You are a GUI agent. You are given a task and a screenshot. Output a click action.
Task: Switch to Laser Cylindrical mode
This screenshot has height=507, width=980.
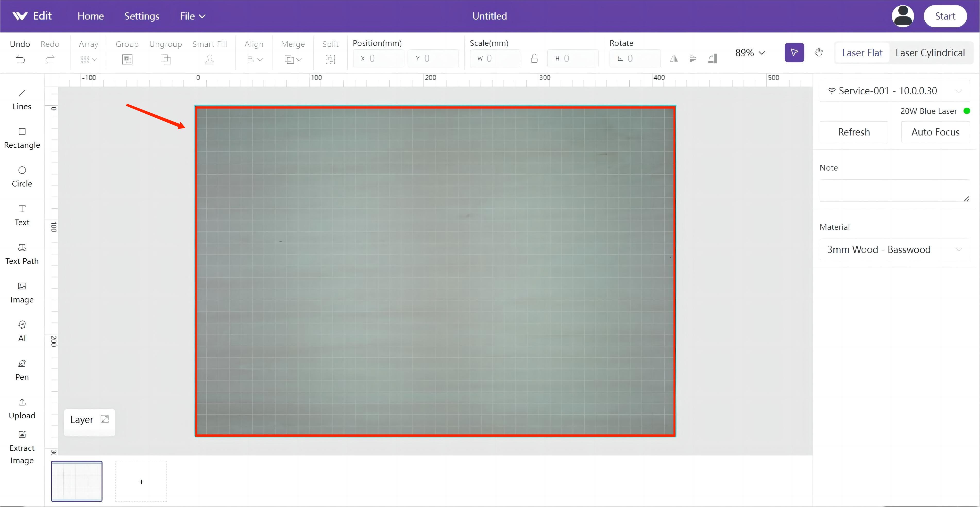coord(930,53)
